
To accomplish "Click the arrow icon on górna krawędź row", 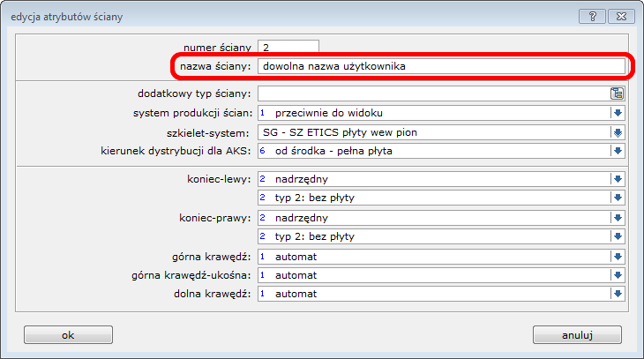I will (618, 257).
